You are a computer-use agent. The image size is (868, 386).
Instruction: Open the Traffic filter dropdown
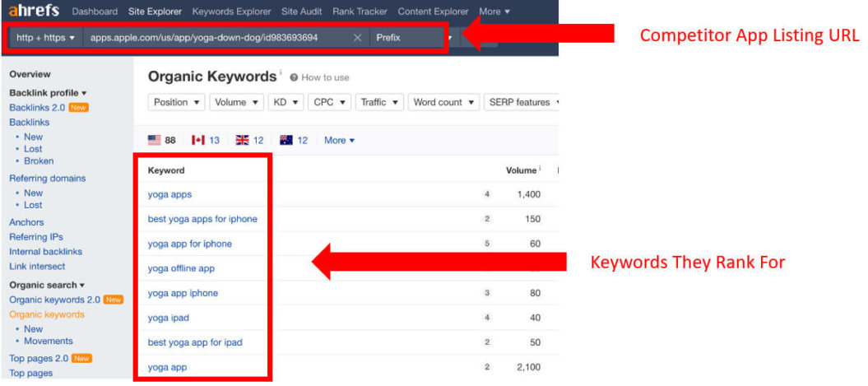click(x=380, y=102)
